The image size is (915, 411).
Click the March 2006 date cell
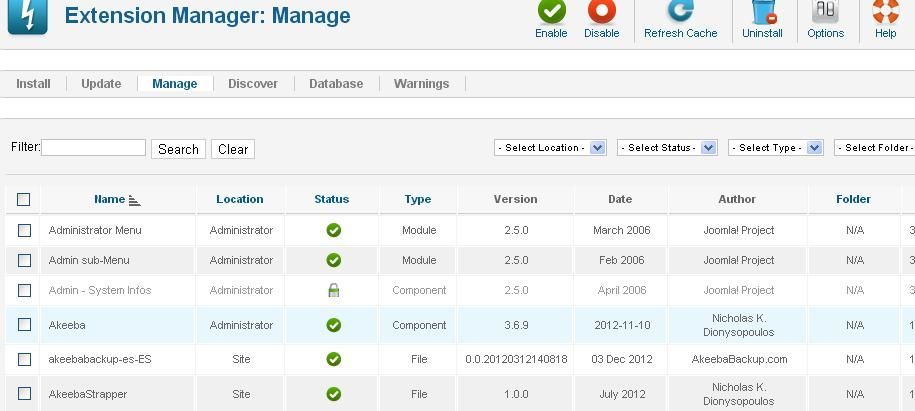click(621, 230)
